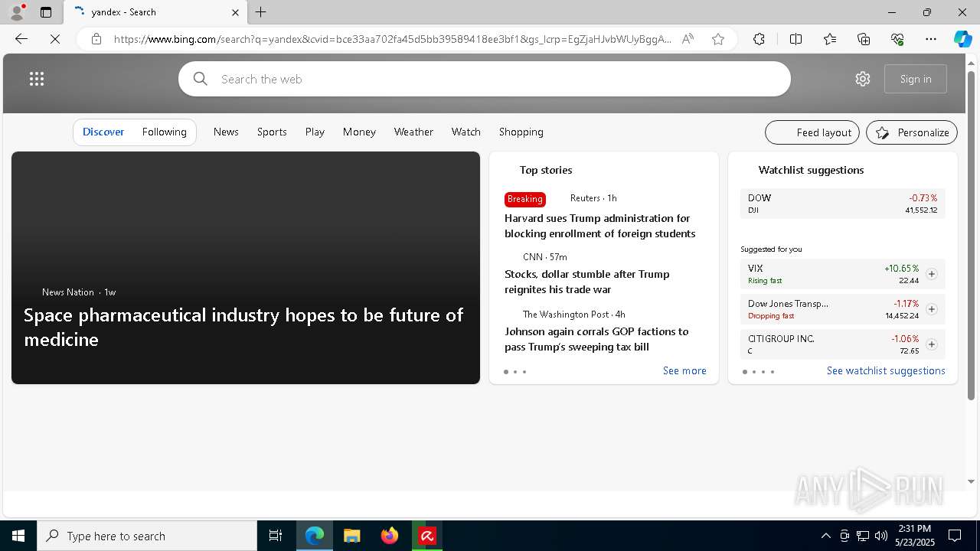Screen dimensions: 980x551
Task: Select the Discover tab
Action: tap(103, 132)
